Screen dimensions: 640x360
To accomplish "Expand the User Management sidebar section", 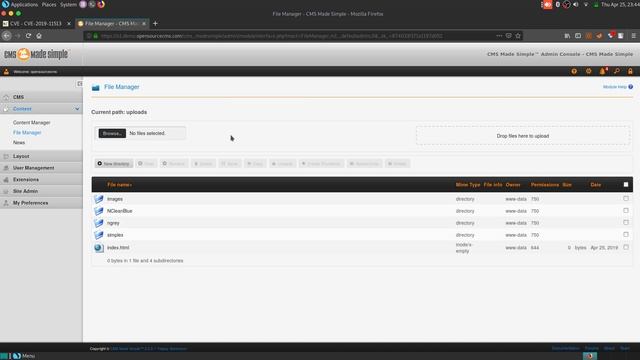I will [x=41, y=168].
